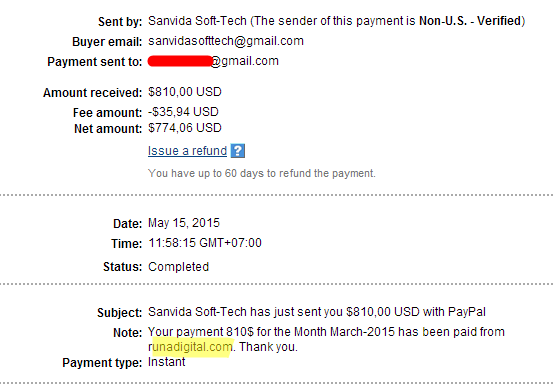Click the 11:58:15 GMT+07:00 time value
The image size is (555, 388).
tap(205, 243)
